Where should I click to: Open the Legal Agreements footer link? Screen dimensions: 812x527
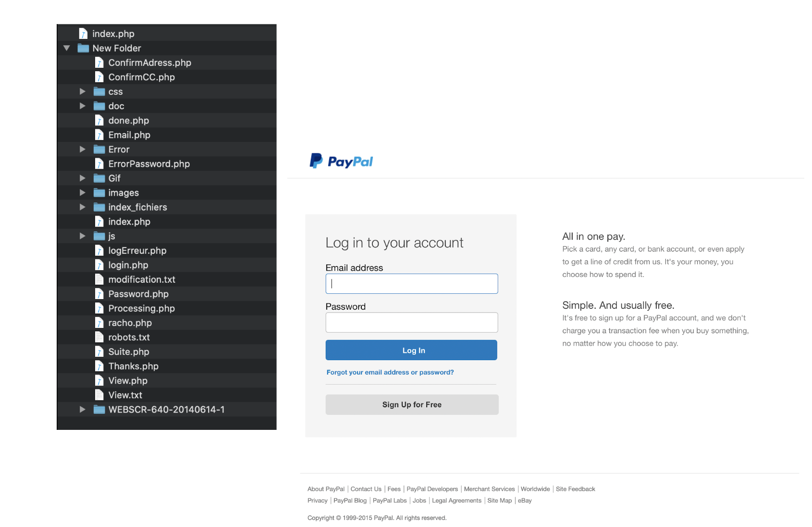[x=456, y=501]
